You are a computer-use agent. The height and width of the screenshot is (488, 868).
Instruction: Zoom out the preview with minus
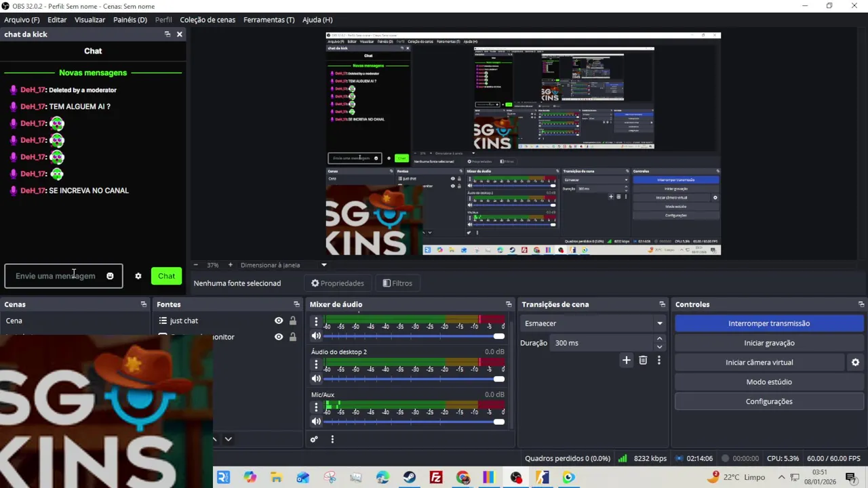click(196, 265)
